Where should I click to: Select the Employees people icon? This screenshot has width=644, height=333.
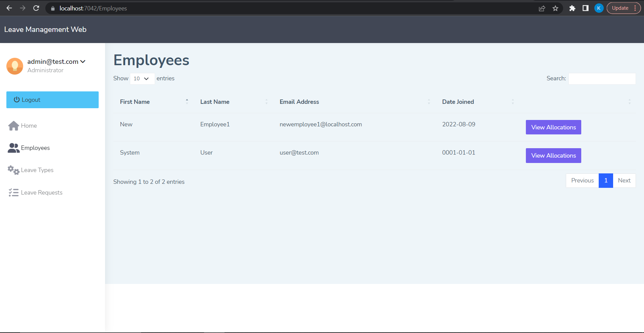(13, 148)
